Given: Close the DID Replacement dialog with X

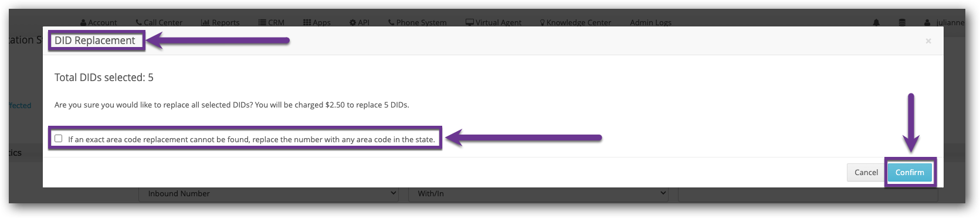Looking at the screenshot, I should tap(928, 41).
